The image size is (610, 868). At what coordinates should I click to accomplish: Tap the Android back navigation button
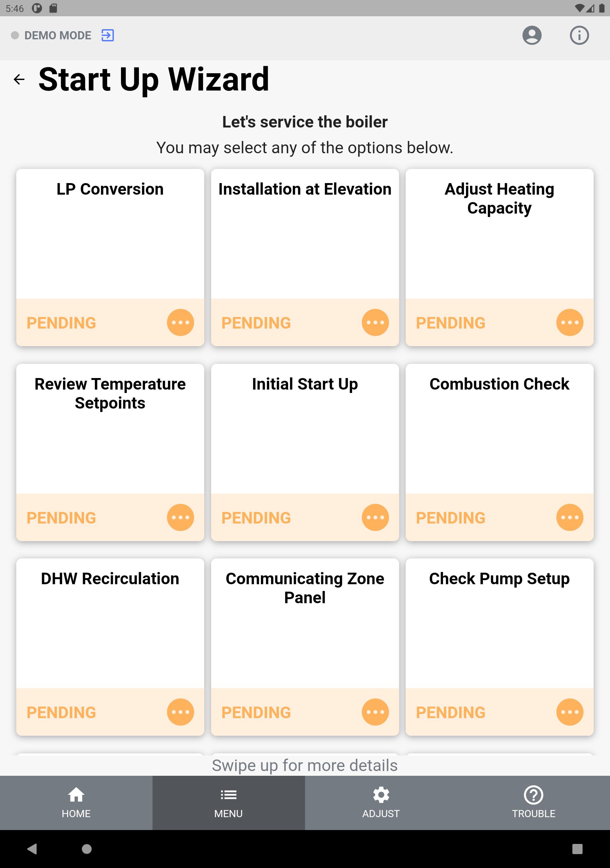coord(32,849)
